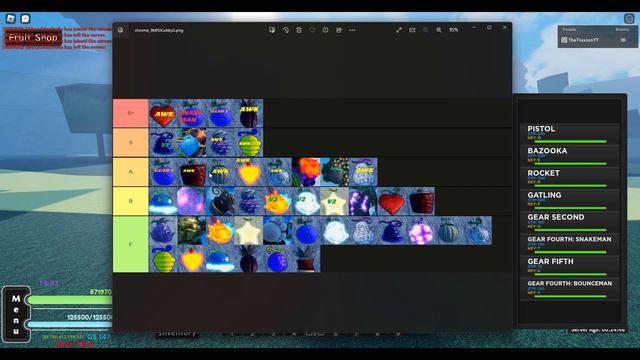The height and width of the screenshot is (360, 640).
Task: Click the Bounty header in leaderboard
Action: [622, 29]
